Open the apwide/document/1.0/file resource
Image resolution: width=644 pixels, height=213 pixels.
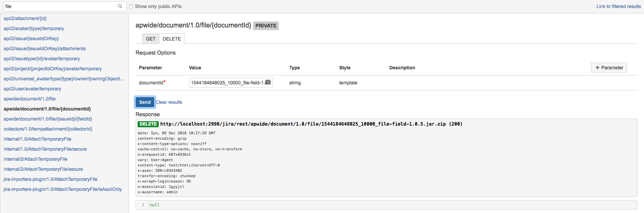click(30, 99)
